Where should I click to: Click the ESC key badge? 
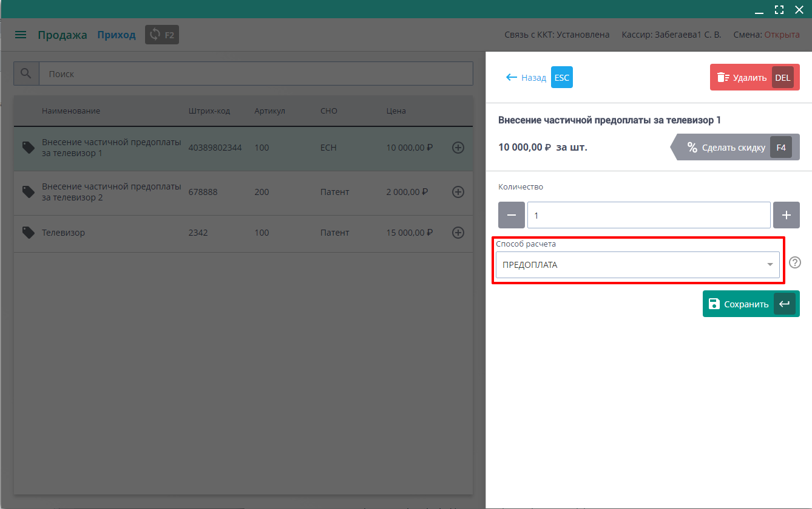coord(562,78)
